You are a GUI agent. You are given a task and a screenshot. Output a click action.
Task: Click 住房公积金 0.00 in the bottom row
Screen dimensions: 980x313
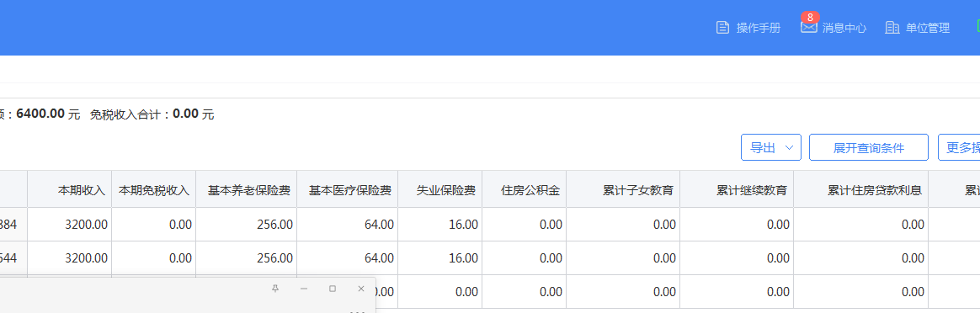click(551, 292)
